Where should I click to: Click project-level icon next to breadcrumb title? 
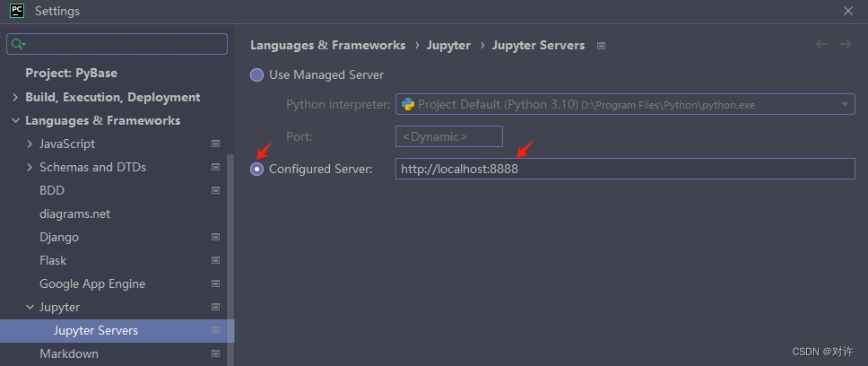tap(601, 46)
